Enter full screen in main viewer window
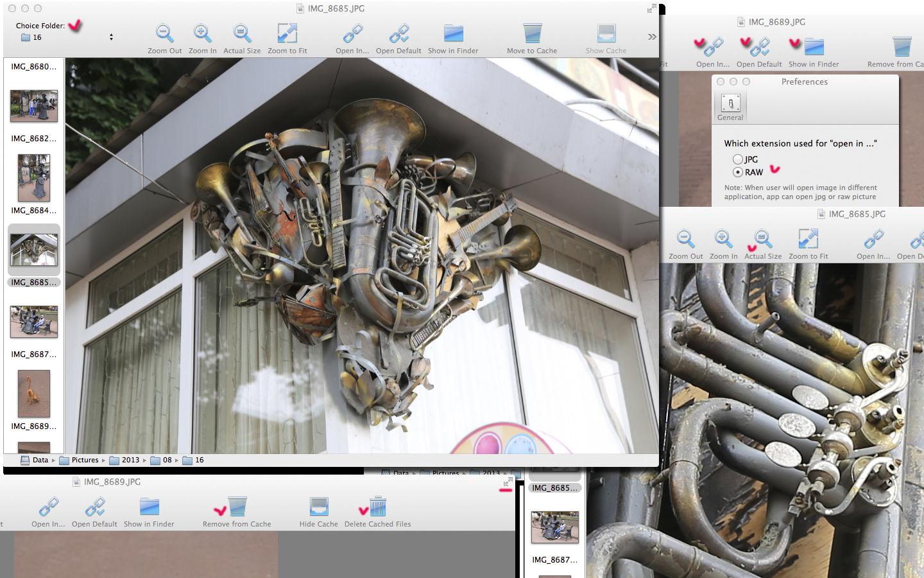Image resolution: width=924 pixels, height=578 pixels. point(651,8)
